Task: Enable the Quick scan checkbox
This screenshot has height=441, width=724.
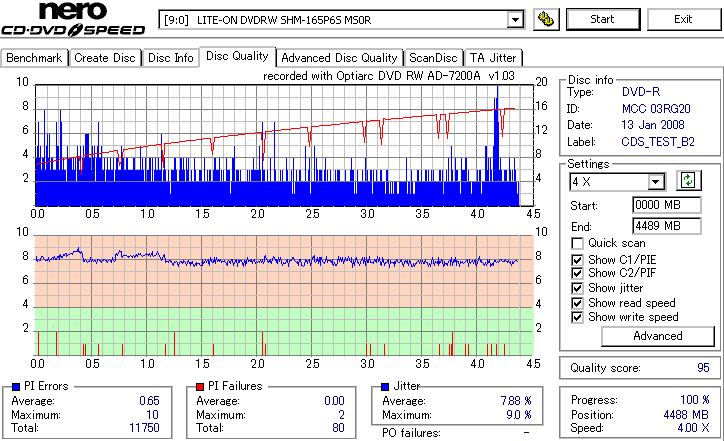Action: click(577, 243)
